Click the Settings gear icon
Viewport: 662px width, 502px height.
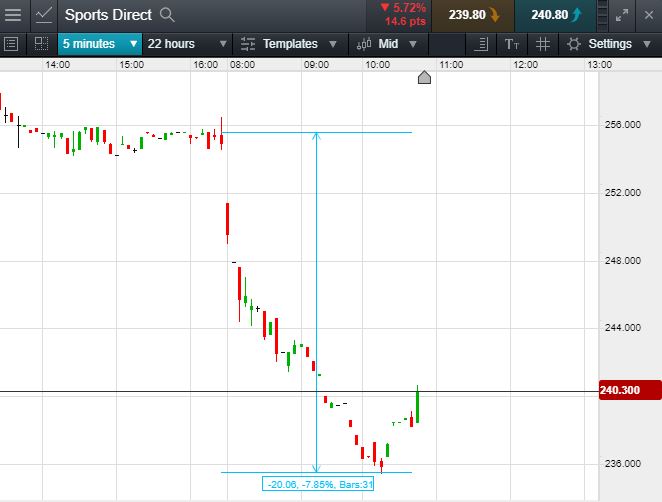tap(573, 44)
